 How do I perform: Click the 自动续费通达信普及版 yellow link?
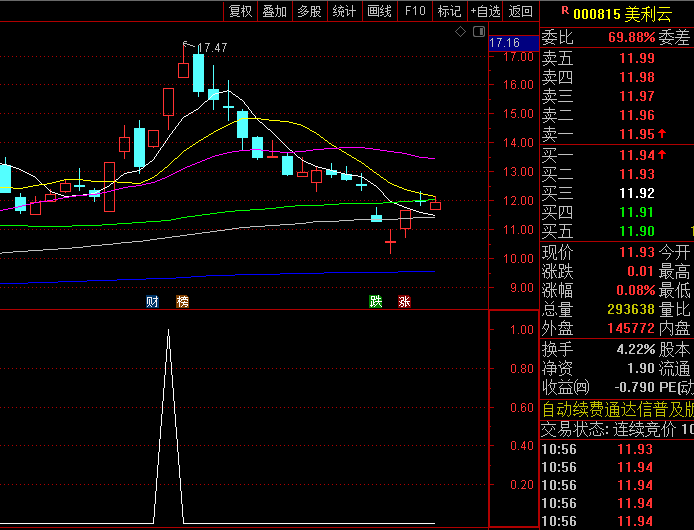click(x=617, y=409)
